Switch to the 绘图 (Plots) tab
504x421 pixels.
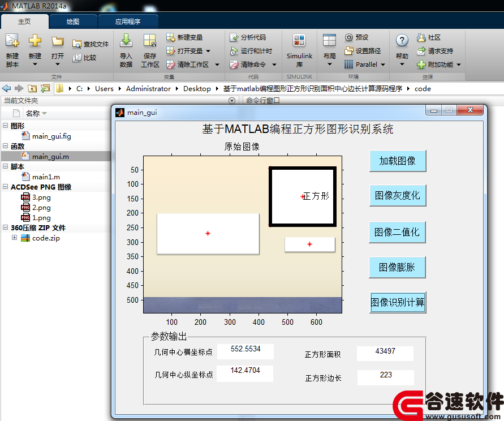tap(73, 22)
